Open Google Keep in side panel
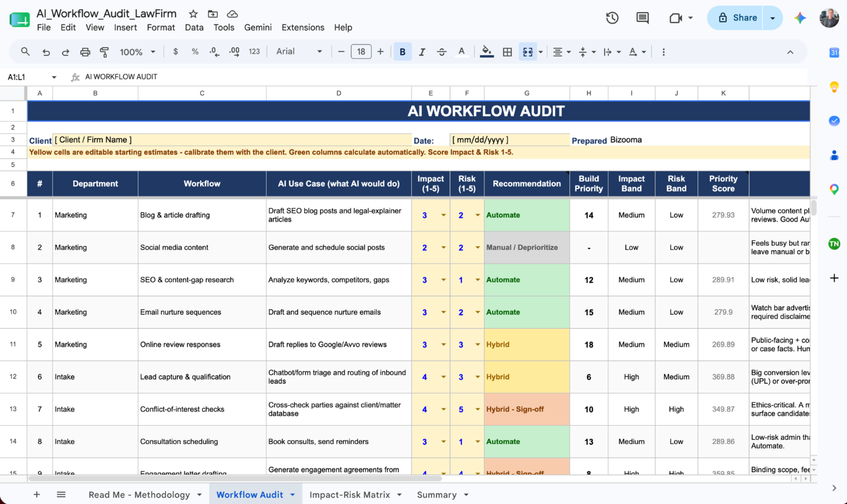 tap(834, 87)
